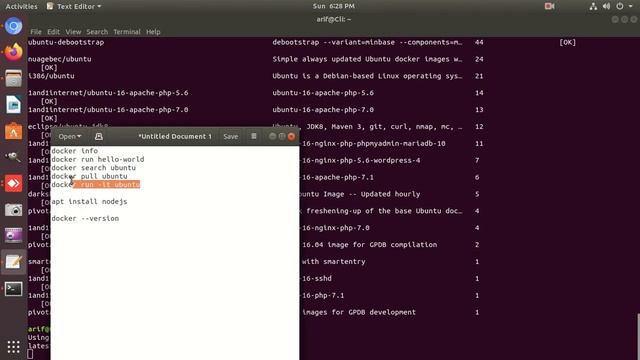Viewport: 640px width, 360px height.
Task: Switch to Terminal from the dock
Action: tap(13, 289)
